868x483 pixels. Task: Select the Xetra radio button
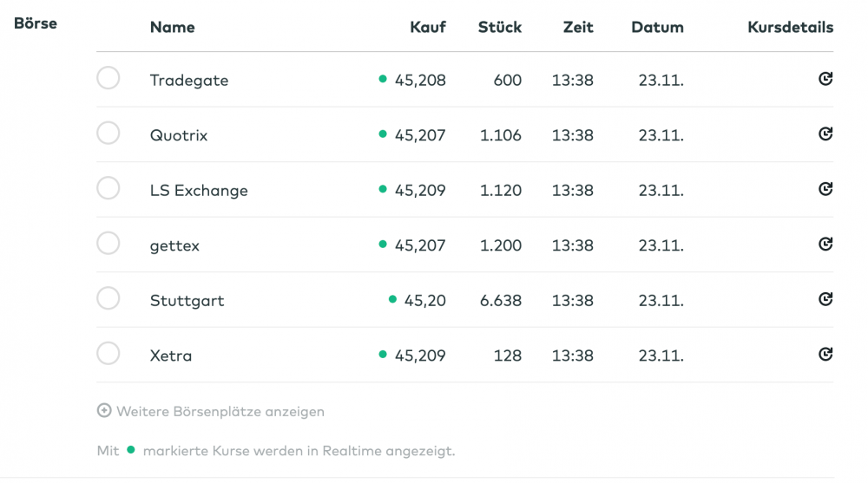pyautogui.click(x=108, y=354)
